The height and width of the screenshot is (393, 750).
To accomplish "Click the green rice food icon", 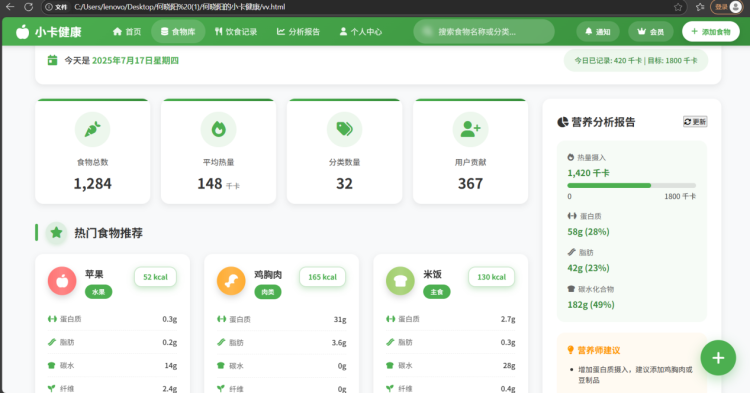I will [x=400, y=281].
